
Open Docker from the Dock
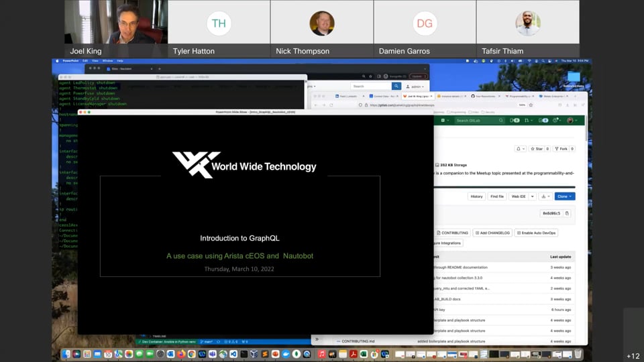pos(286,354)
